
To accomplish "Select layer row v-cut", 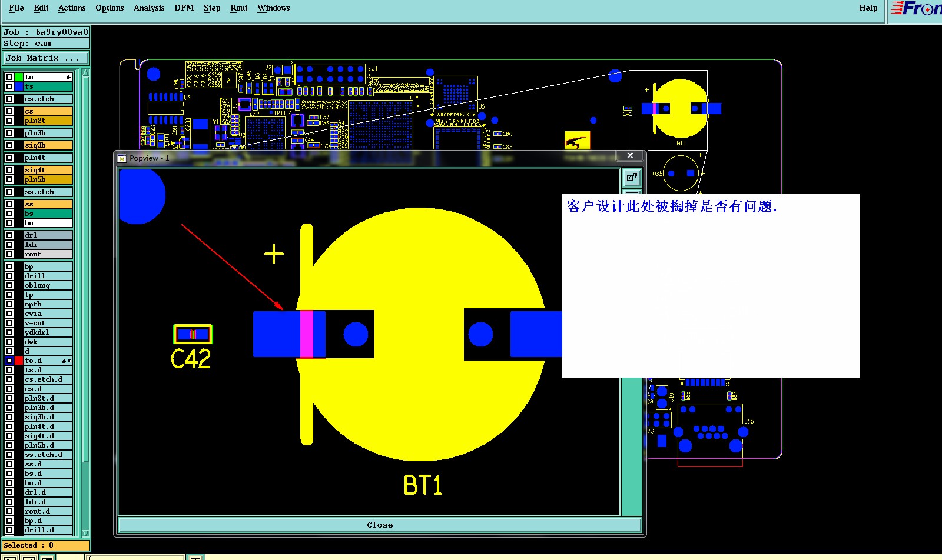I will [48, 323].
